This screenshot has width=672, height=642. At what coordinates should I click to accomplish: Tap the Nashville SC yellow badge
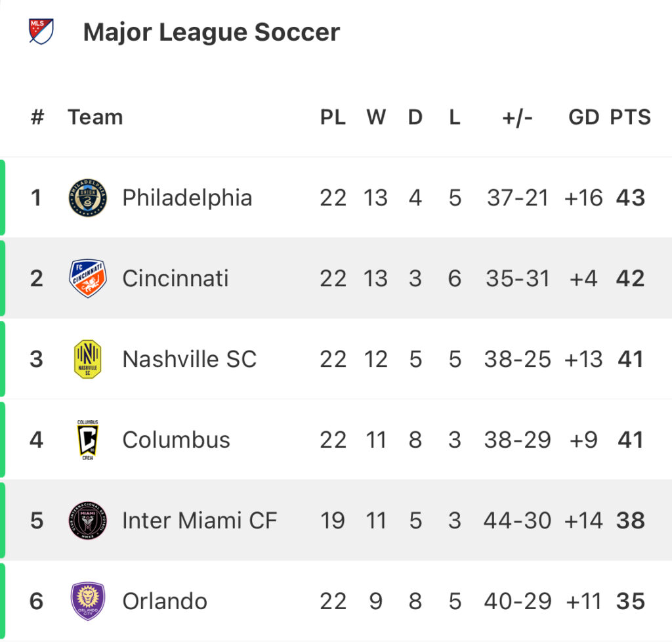87,358
